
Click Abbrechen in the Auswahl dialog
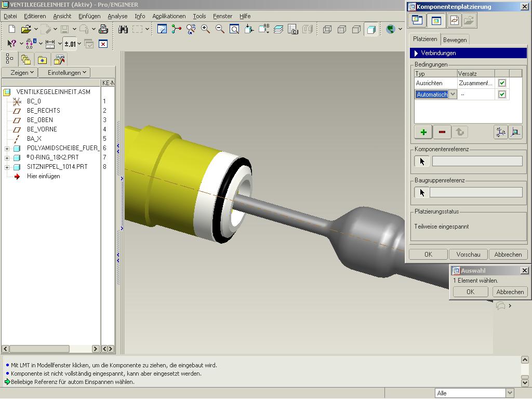(x=510, y=292)
